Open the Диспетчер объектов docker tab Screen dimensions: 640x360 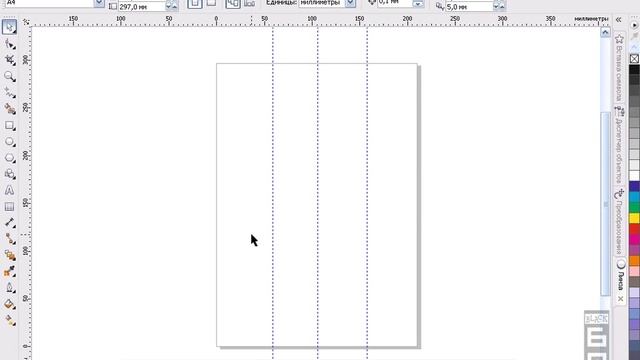coord(619,145)
